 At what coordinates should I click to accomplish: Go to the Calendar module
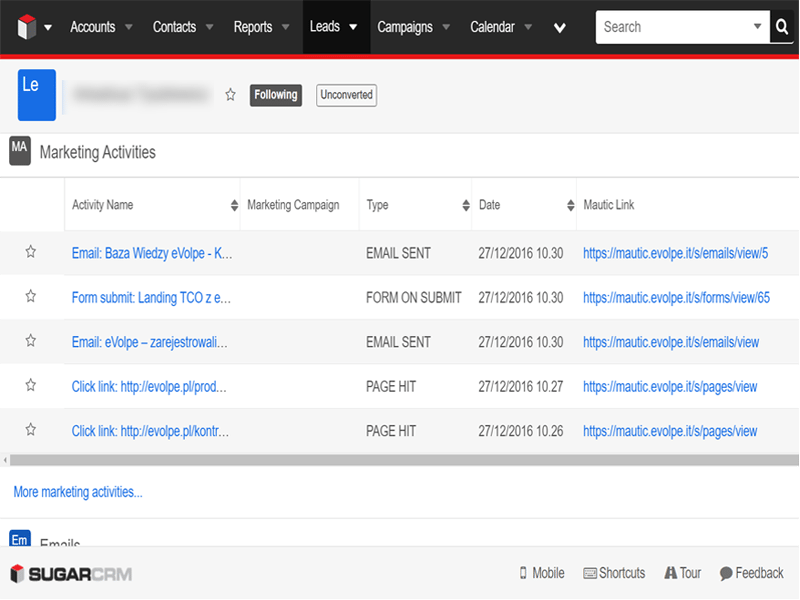pos(492,27)
